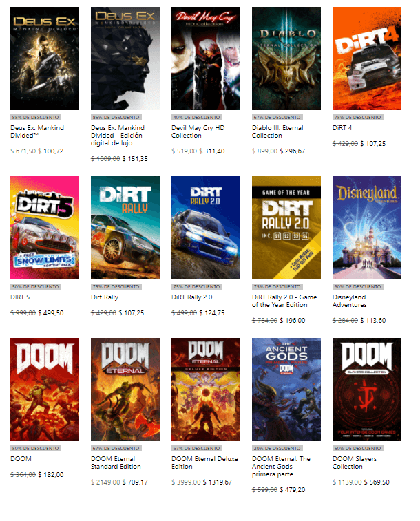Click the DOOM Slayers Collection cover

point(366,389)
